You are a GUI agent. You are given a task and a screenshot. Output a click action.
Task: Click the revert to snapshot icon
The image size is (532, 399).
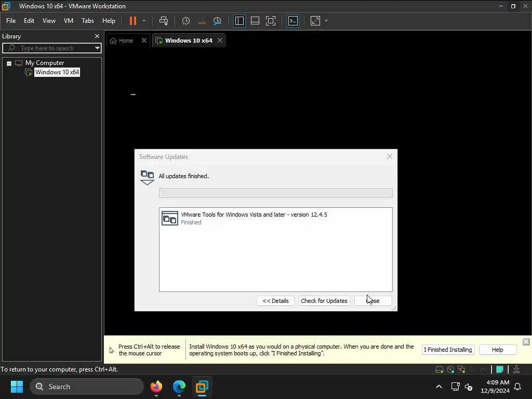pos(202,21)
